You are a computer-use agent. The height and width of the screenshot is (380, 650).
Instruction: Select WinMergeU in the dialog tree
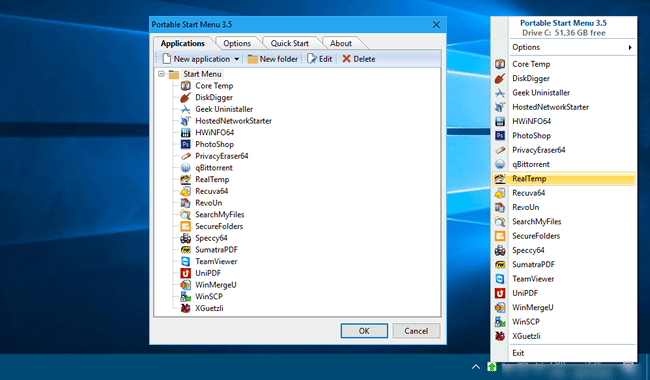point(216,285)
